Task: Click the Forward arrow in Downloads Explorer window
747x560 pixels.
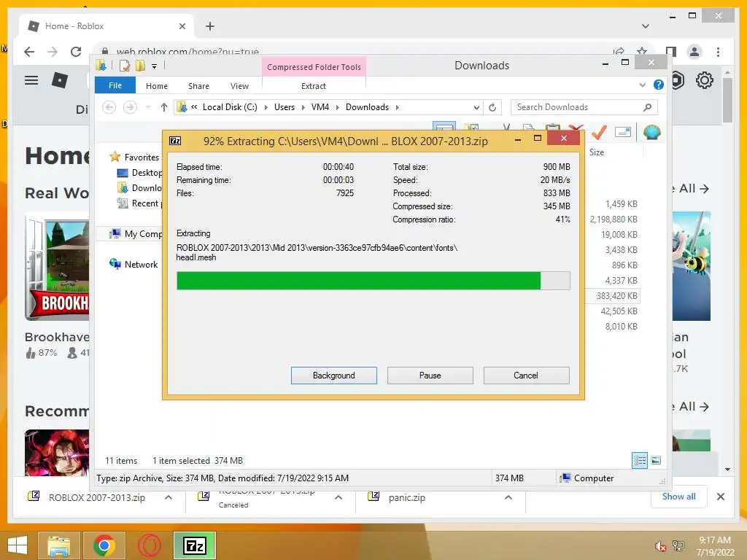Action: click(130, 107)
